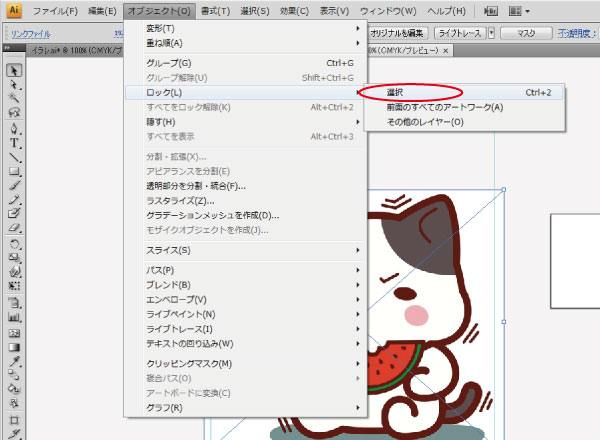Image resolution: width=600 pixels, height=440 pixels.
Task: Select the Eraser tool
Action: [x=14, y=228]
